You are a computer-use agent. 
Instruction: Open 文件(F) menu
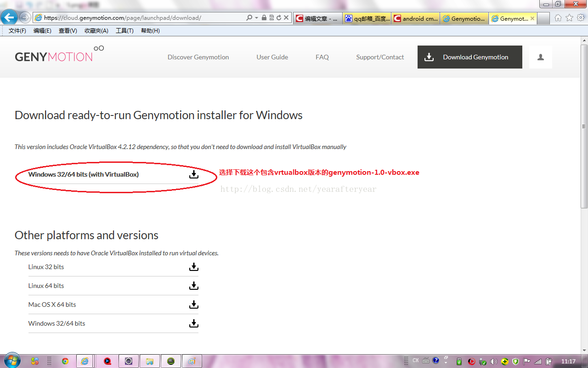17,31
